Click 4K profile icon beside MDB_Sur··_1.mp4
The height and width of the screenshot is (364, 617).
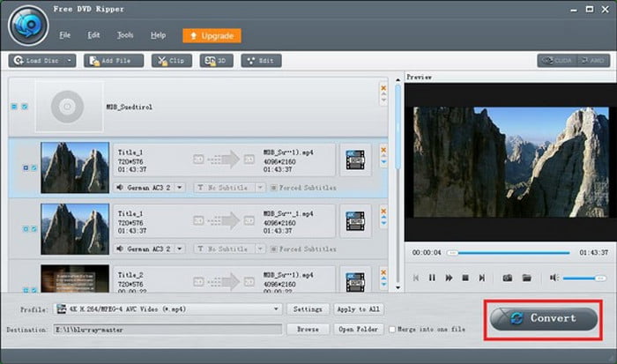tap(355, 221)
